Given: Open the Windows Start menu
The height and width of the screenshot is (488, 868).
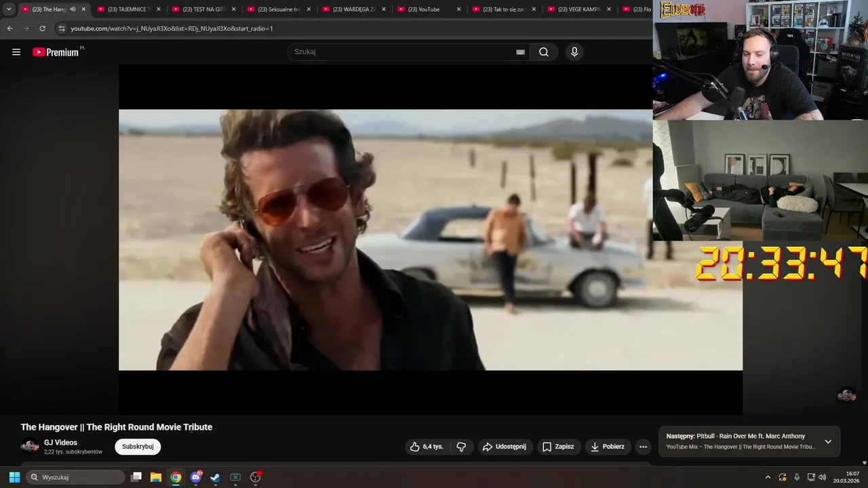Looking at the screenshot, I should [14, 477].
